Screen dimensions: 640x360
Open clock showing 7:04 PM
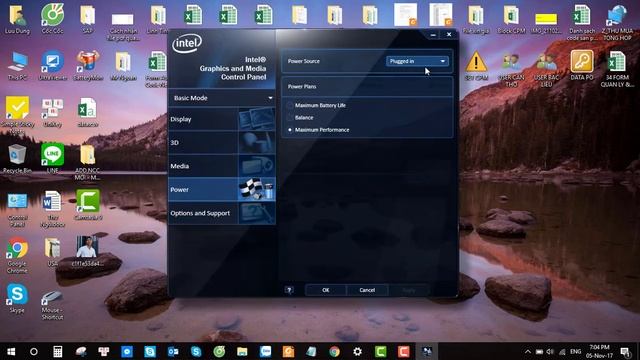(x=599, y=351)
